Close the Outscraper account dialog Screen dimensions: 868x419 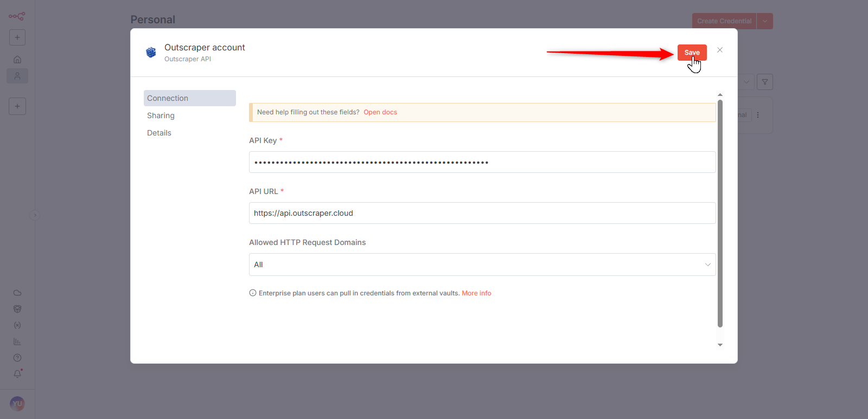pyautogui.click(x=720, y=50)
